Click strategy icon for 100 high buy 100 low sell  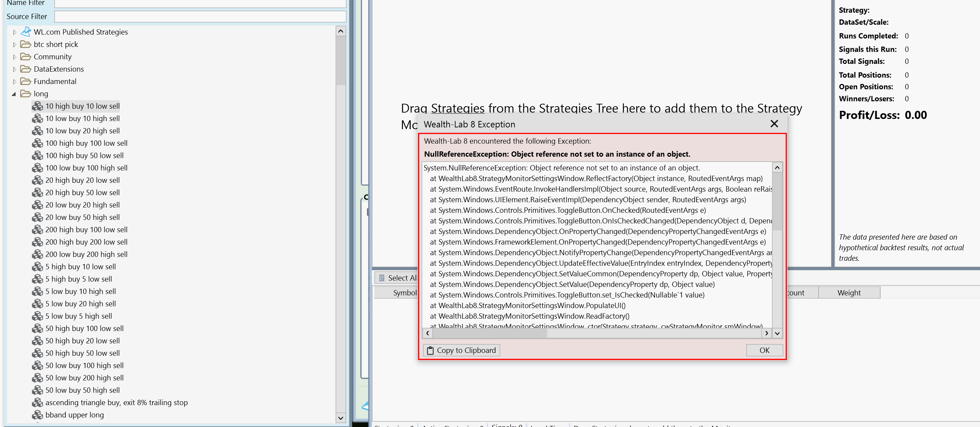(37, 143)
